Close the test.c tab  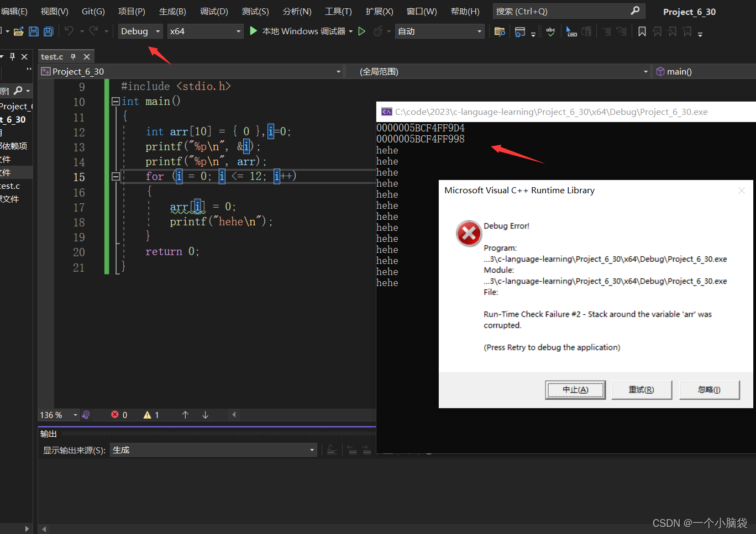(87, 56)
